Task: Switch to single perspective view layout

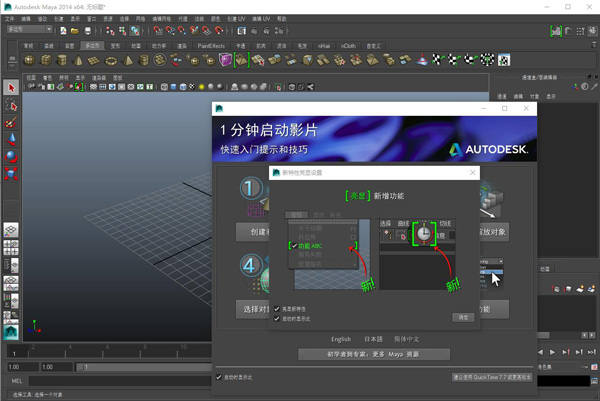Action: (x=11, y=230)
